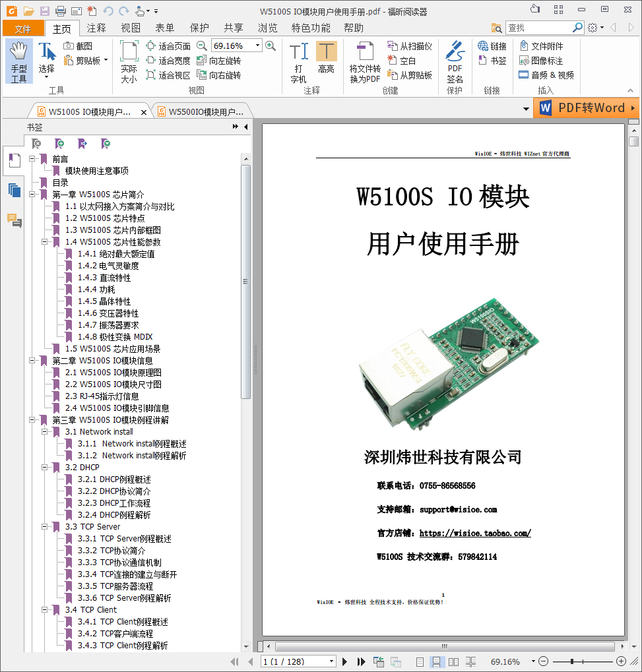Open bookmark 3.3.2 TCP协议简介
The height and width of the screenshot is (672, 642).
[x=112, y=551]
